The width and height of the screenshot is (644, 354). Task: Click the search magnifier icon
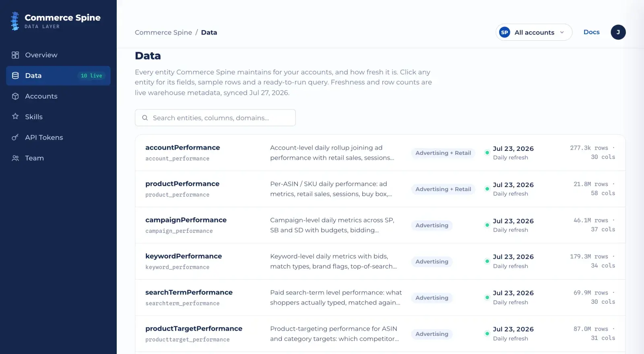145,118
